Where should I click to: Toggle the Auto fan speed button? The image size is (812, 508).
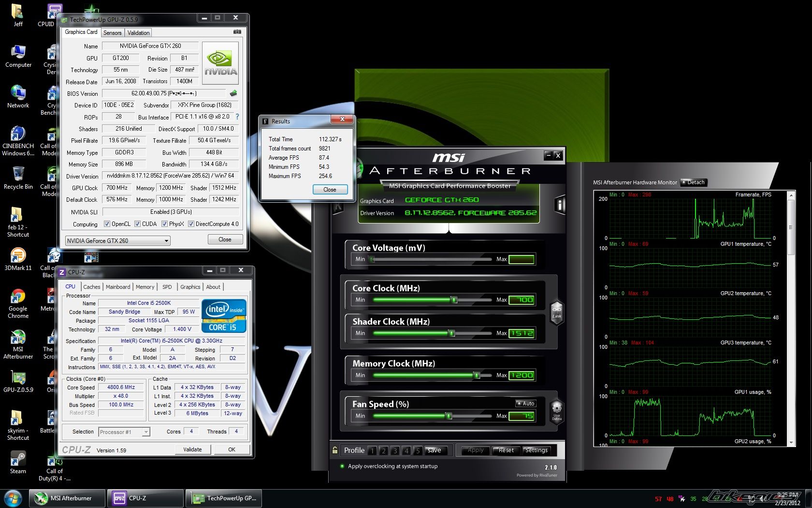[526, 403]
